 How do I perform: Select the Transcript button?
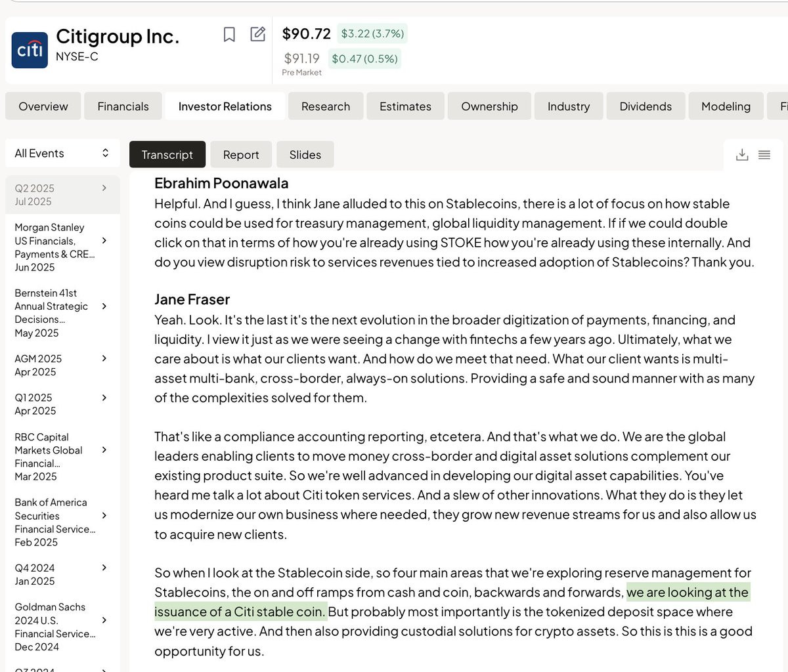click(167, 155)
